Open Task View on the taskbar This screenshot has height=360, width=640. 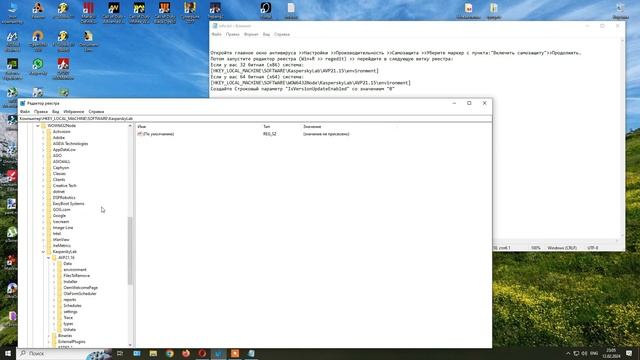point(120,353)
